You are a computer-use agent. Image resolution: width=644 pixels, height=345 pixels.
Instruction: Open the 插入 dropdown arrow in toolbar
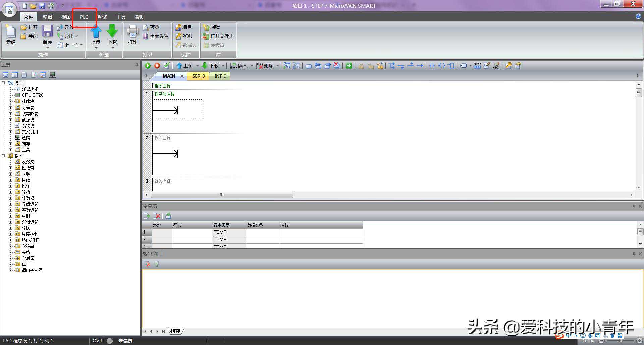click(x=252, y=66)
